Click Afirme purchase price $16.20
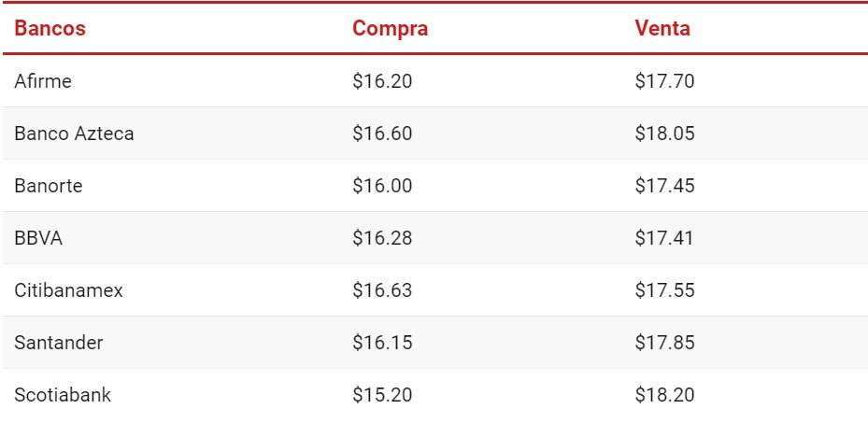Viewport: 868px width, 437px height. [382, 81]
